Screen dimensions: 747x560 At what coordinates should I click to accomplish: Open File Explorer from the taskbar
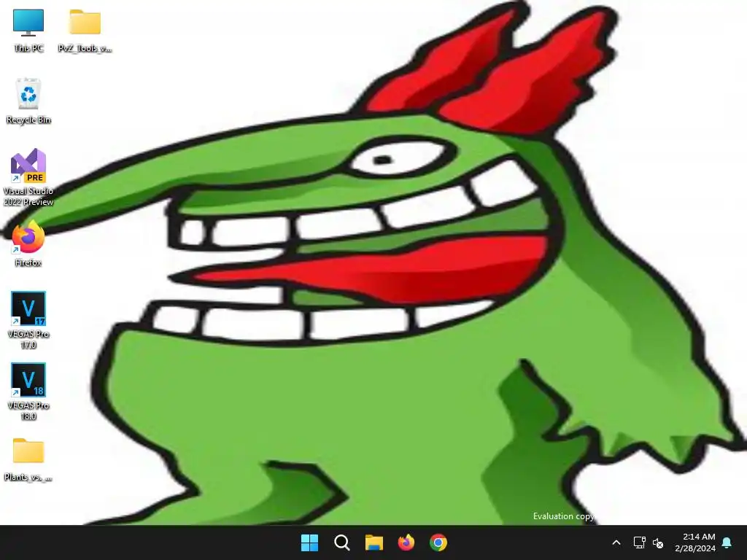click(374, 542)
